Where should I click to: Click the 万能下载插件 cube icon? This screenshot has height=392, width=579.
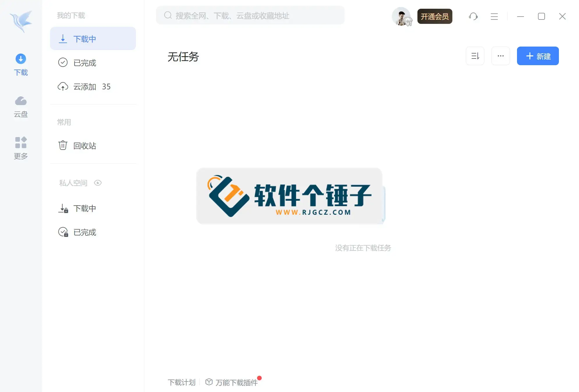tap(209, 382)
